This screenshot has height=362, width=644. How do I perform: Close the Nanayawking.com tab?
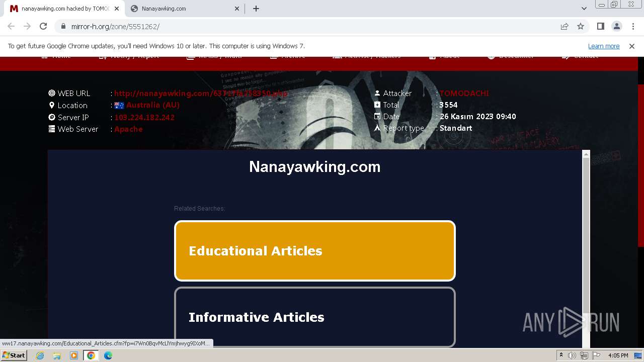237,9
